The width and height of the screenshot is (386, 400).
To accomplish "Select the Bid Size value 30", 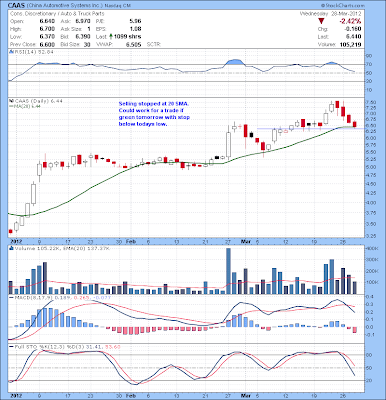I will pos(87,44).
